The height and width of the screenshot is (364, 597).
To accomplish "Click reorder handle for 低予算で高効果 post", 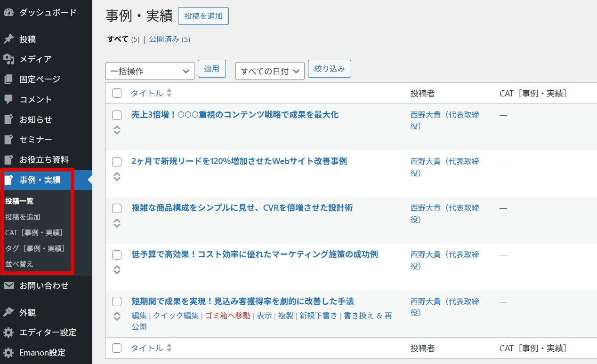I will [x=117, y=269].
